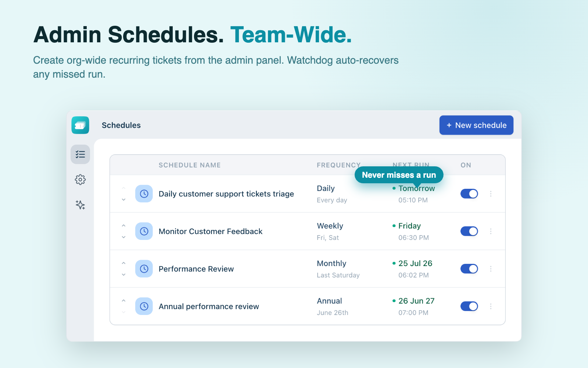588x368 pixels.
Task: Select 'Daily customer support tickets triage' schedule name
Action: click(x=226, y=194)
